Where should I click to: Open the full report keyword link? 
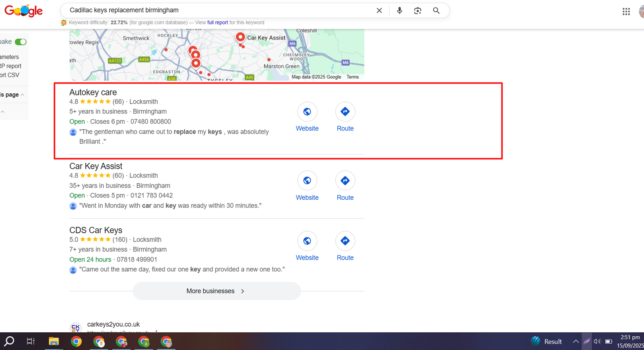click(217, 23)
